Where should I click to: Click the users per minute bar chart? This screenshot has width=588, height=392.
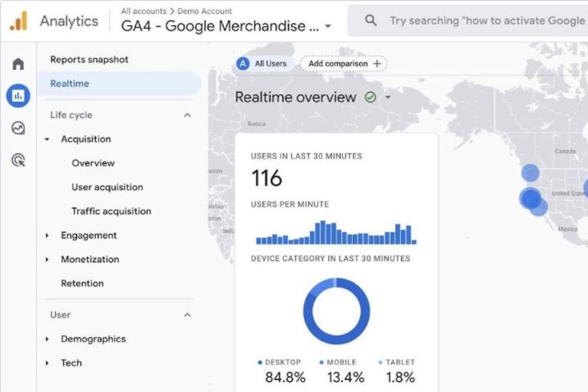coord(336,233)
